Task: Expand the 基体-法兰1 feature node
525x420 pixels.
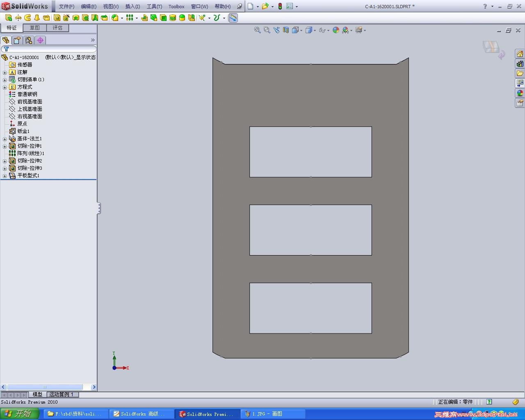Action: (5, 139)
